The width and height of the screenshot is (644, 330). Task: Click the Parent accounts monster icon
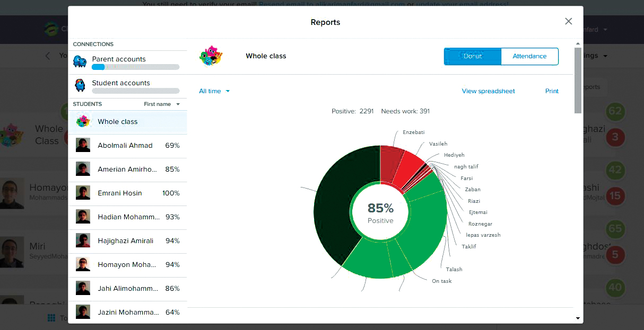[80, 61]
